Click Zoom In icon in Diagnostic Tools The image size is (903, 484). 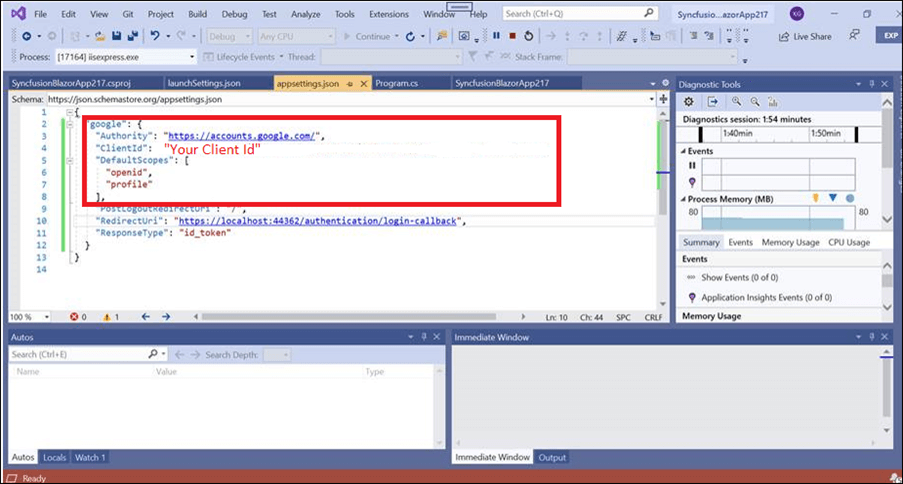click(x=736, y=101)
